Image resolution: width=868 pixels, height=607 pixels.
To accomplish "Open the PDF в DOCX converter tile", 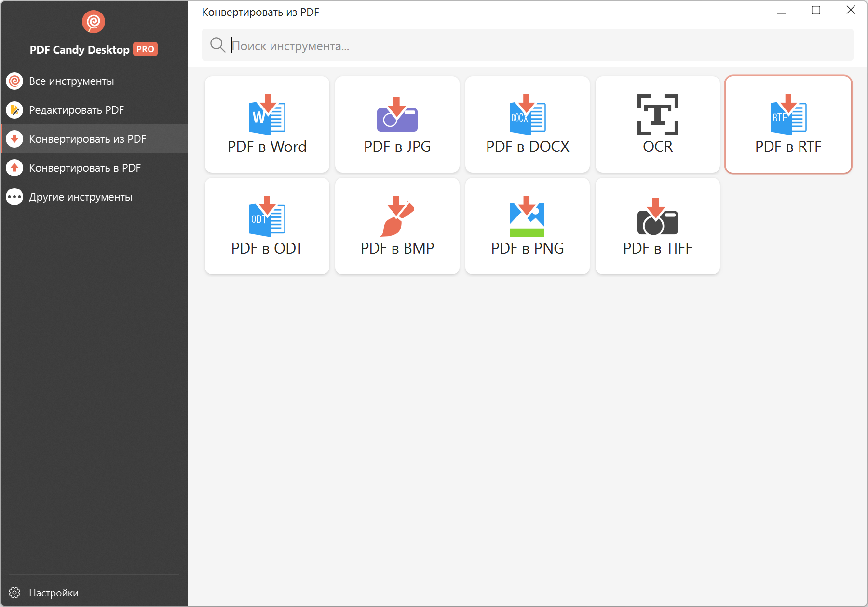I will coord(528,124).
